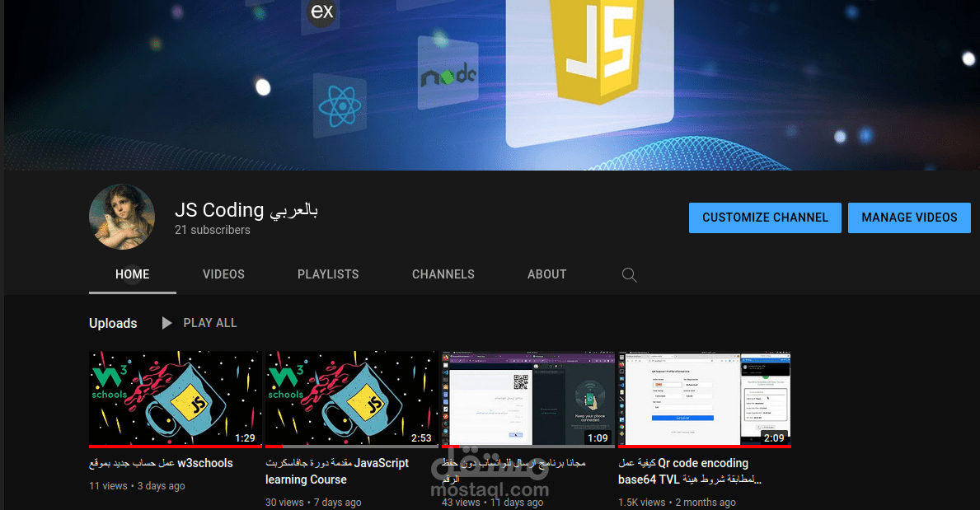Click the JavaScript learning Course title
980x510 pixels.
(x=337, y=471)
